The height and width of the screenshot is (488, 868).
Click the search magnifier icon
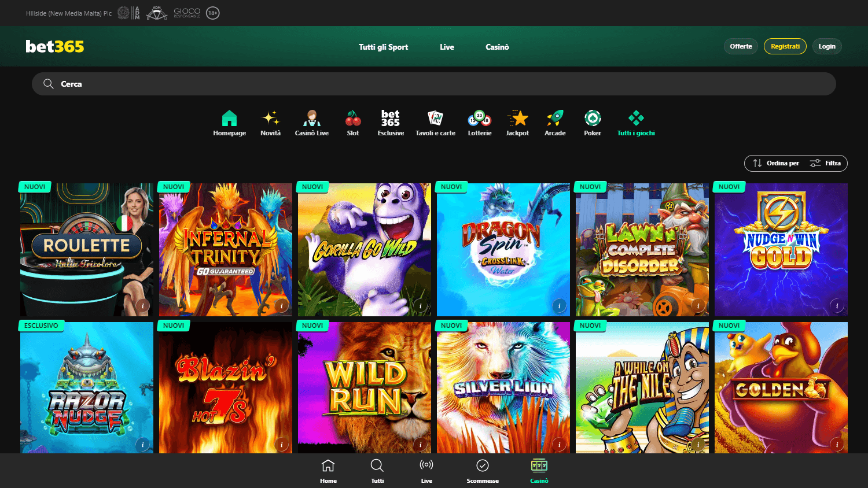coord(49,84)
